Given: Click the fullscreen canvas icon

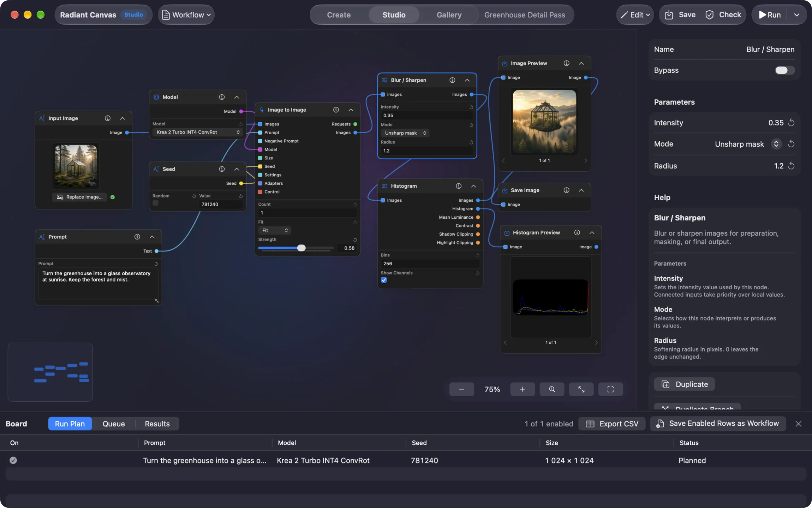Looking at the screenshot, I should [x=610, y=389].
